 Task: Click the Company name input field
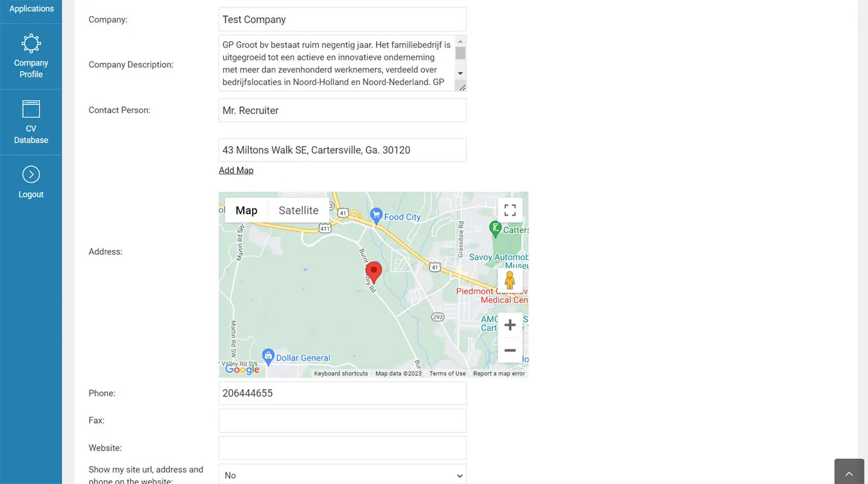coord(342,19)
